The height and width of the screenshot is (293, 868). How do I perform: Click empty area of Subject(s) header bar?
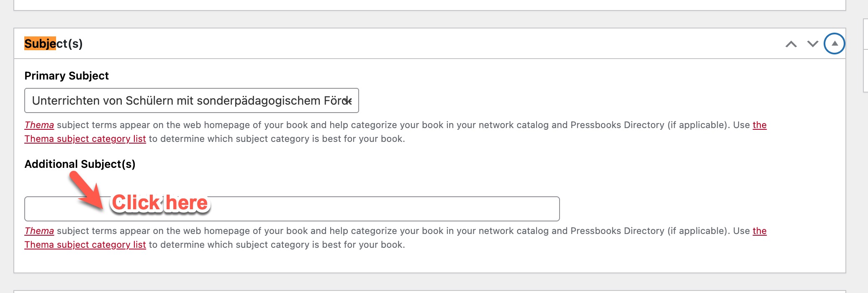(x=419, y=44)
